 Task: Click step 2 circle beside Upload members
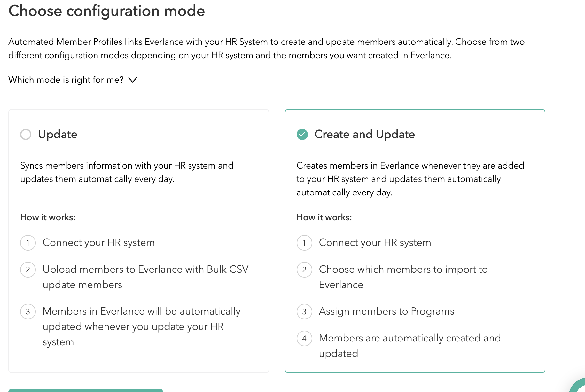[28, 270]
